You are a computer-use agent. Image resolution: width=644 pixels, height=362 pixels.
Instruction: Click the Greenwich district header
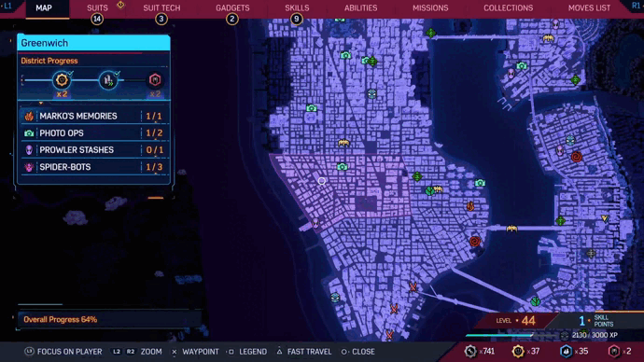click(x=93, y=43)
